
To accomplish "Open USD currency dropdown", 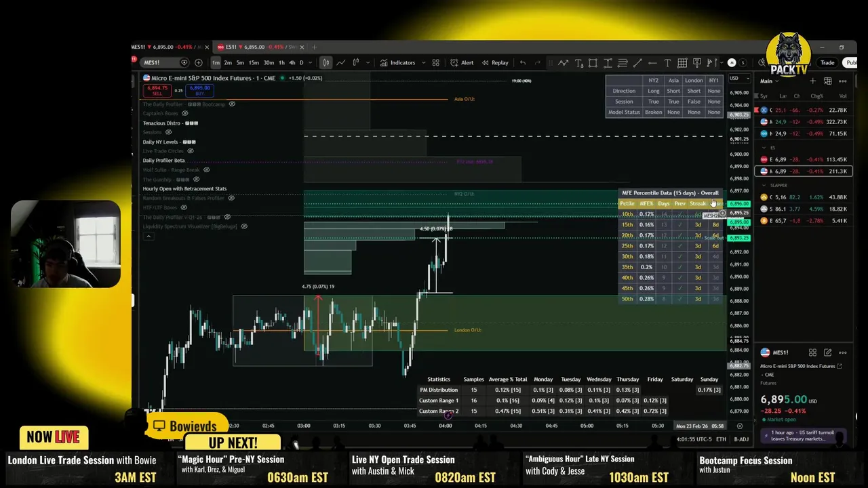I will [740, 79].
